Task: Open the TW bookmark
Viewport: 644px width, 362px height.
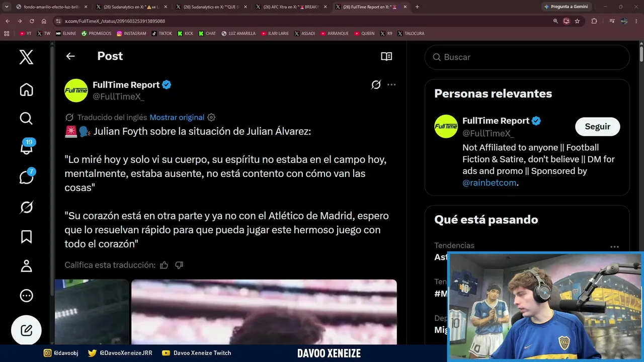Action: (44, 34)
